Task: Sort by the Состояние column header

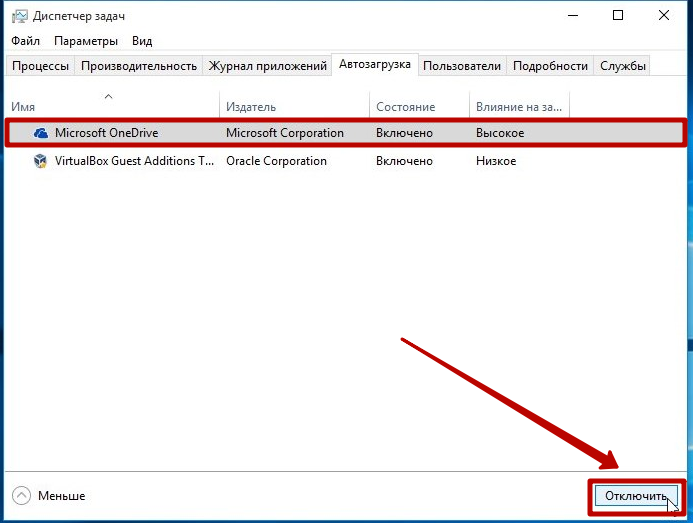Action: (x=419, y=106)
